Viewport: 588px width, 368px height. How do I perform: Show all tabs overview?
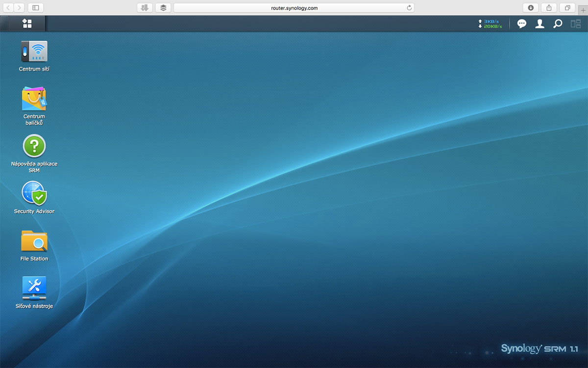coord(567,8)
